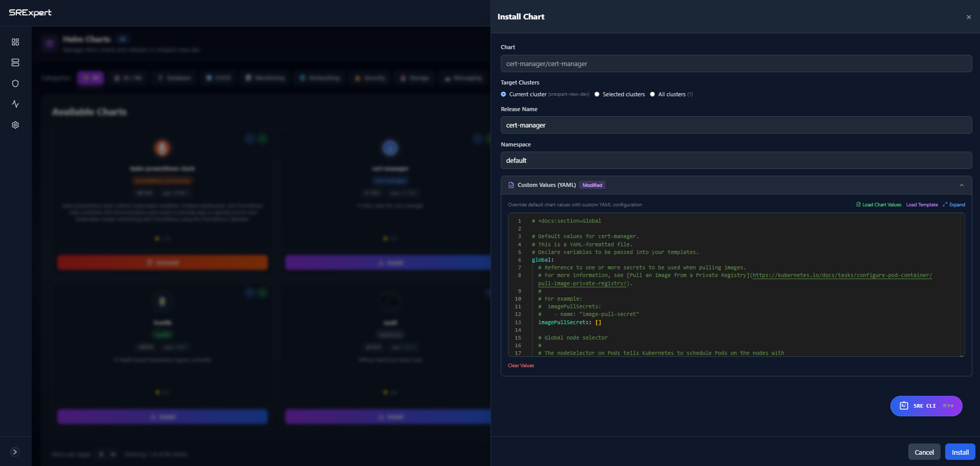Open the servers/clusters sidebar icon
980x466 pixels.
pos(15,62)
